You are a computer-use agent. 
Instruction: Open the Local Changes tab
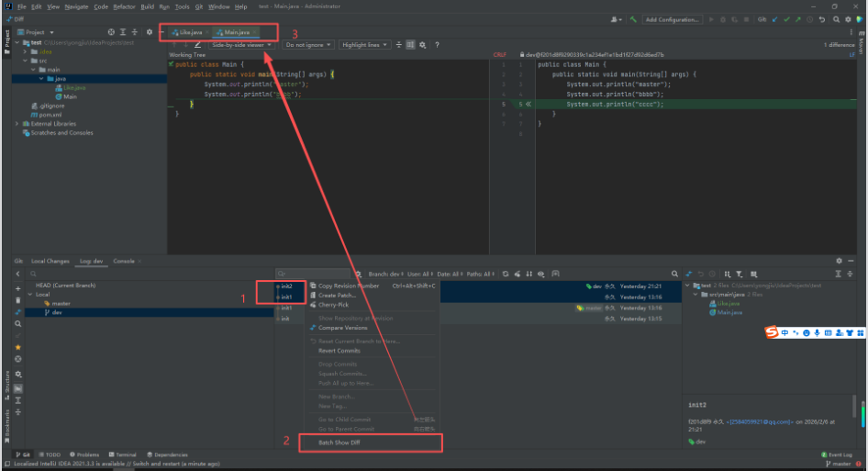pyautogui.click(x=50, y=261)
